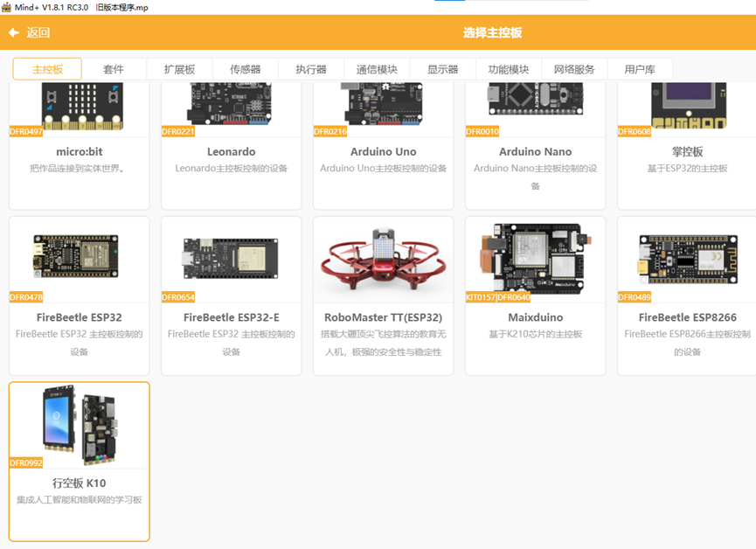Click the 行空板 K10 title
This screenshot has height=549, width=756.
79,483
